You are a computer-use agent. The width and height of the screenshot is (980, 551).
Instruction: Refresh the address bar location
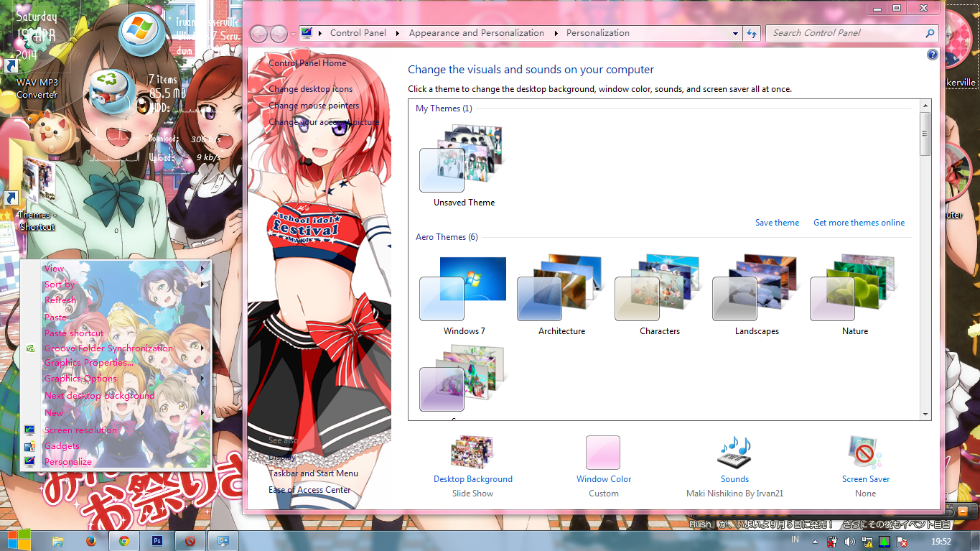pos(752,33)
